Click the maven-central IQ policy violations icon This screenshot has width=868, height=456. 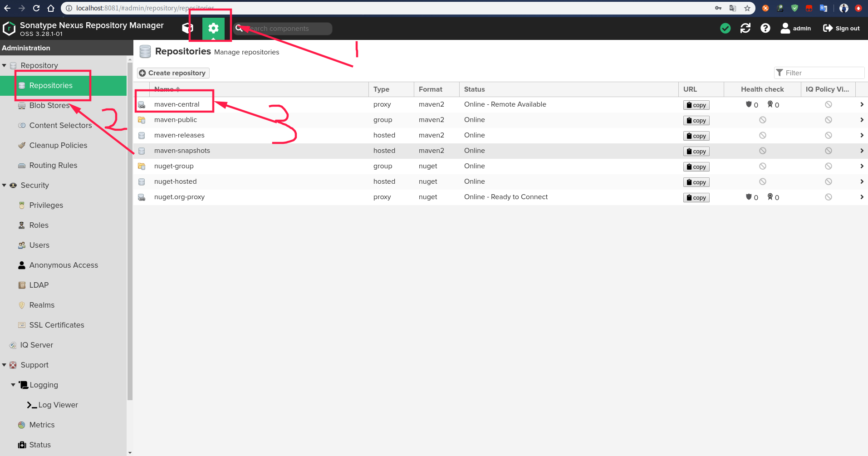coord(829,104)
